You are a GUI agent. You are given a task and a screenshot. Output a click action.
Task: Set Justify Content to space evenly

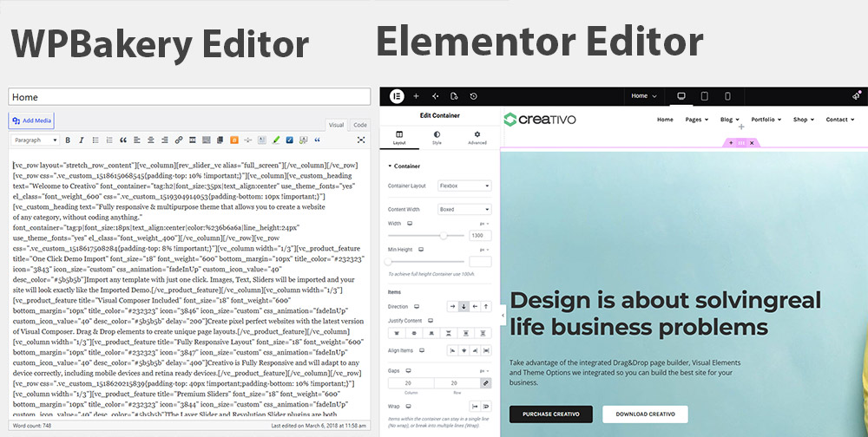point(483,333)
